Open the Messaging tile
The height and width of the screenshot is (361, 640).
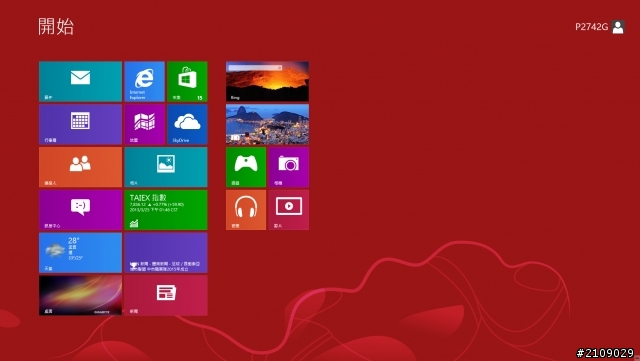[x=80, y=210]
